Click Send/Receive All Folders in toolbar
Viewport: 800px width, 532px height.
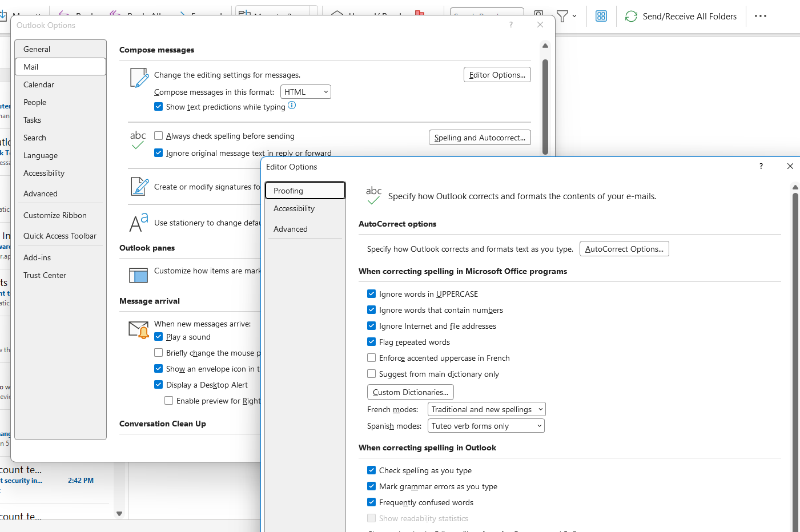click(x=681, y=16)
